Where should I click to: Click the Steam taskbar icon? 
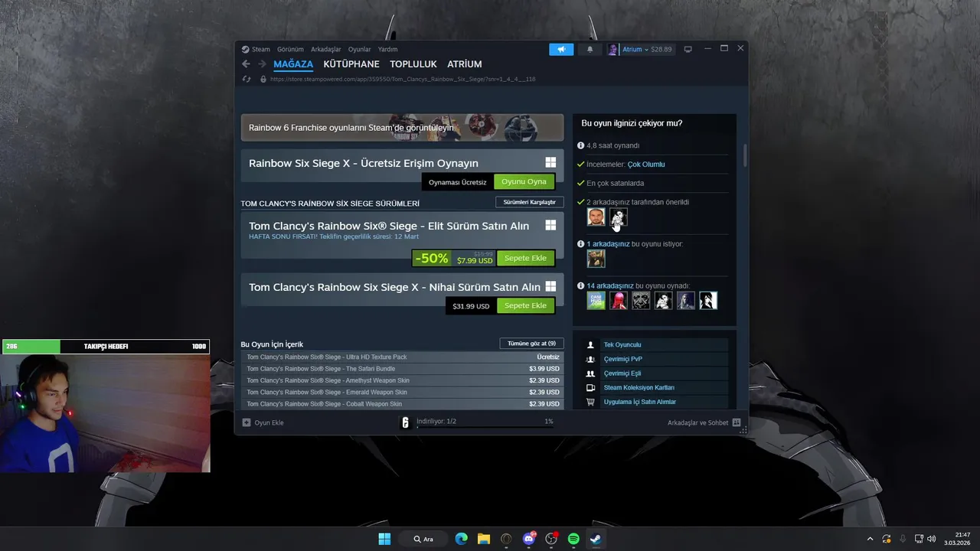pyautogui.click(x=595, y=539)
